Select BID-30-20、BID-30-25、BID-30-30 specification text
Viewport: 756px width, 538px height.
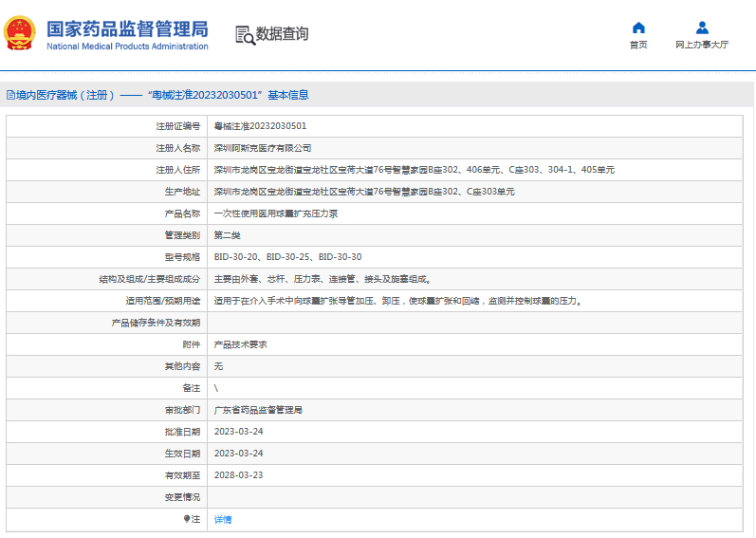[287, 257]
